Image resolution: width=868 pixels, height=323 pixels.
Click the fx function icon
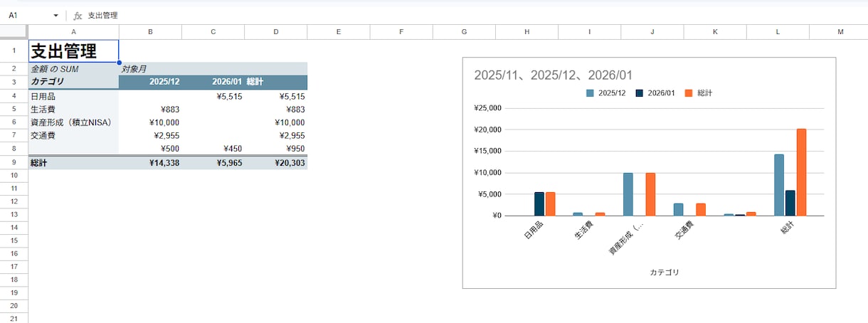(78, 15)
